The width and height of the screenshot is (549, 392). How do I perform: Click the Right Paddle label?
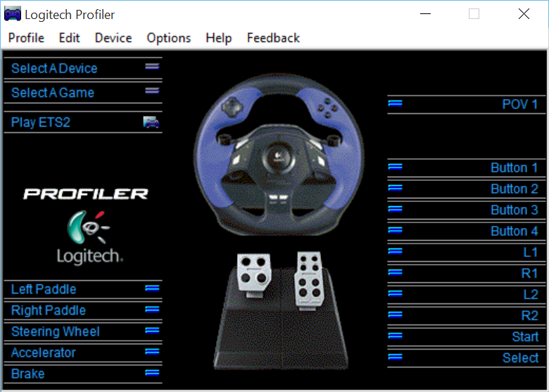[49, 310]
